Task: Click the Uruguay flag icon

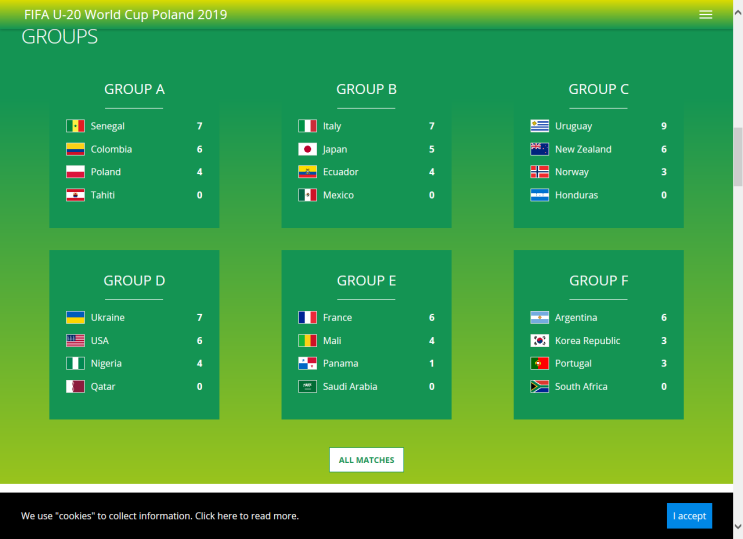Action: tap(540, 126)
